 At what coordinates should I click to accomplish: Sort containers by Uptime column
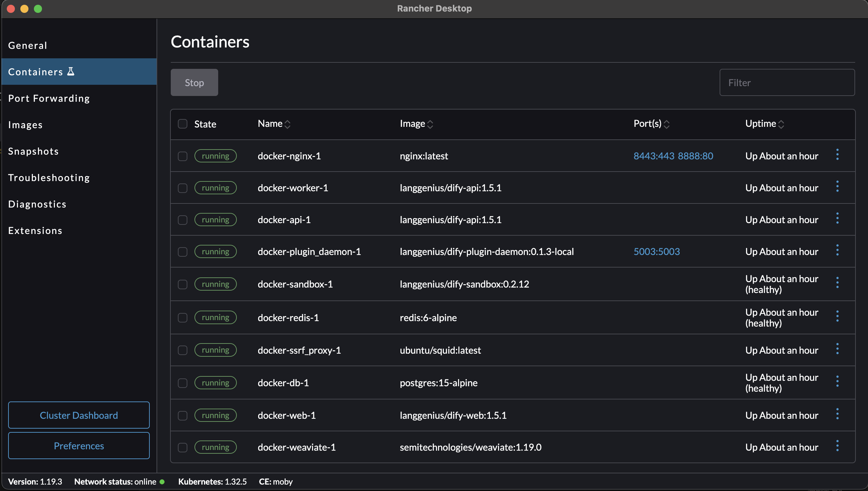click(781, 124)
